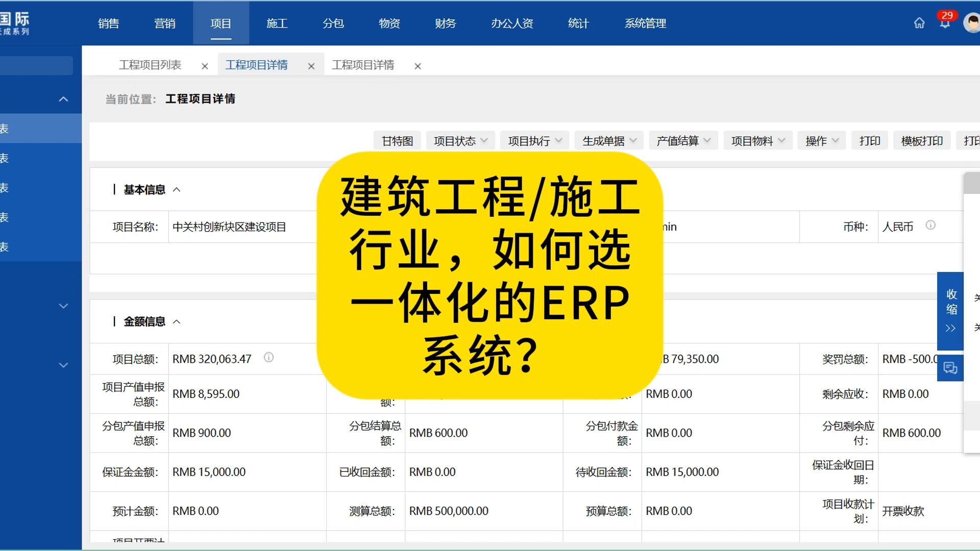Close the active 工程项目详情 tab
The width and height of the screenshot is (980, 551).
(x=311, y=66)
